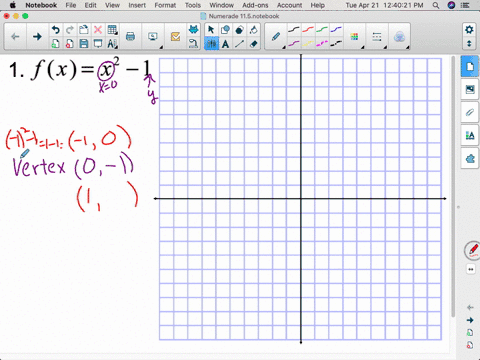Open the line style options
The image size is (480, 360).
pos(377,37)
